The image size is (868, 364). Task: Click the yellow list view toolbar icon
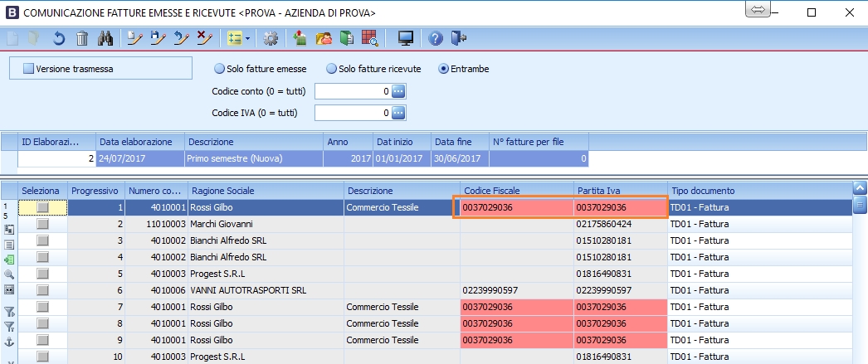[x=236, y=38]
